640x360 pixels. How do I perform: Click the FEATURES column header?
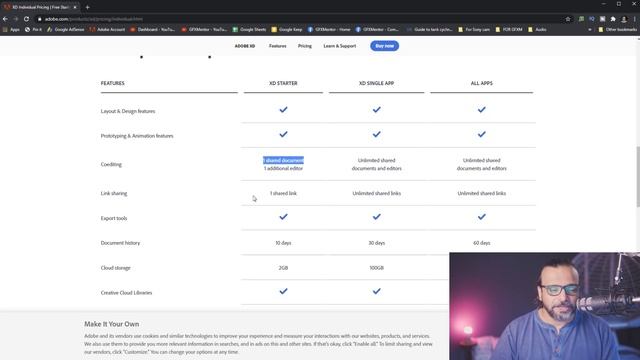[113, 83]
